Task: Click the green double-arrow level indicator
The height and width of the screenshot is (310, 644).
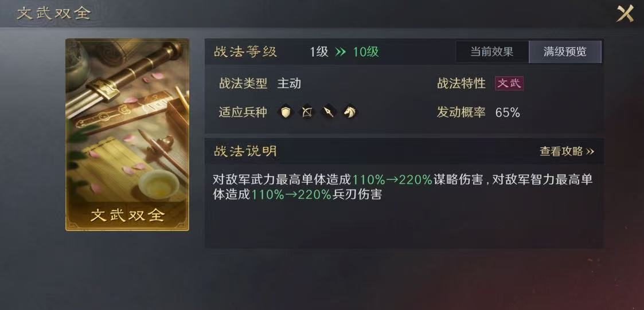Action: click(x=341, y=52)
